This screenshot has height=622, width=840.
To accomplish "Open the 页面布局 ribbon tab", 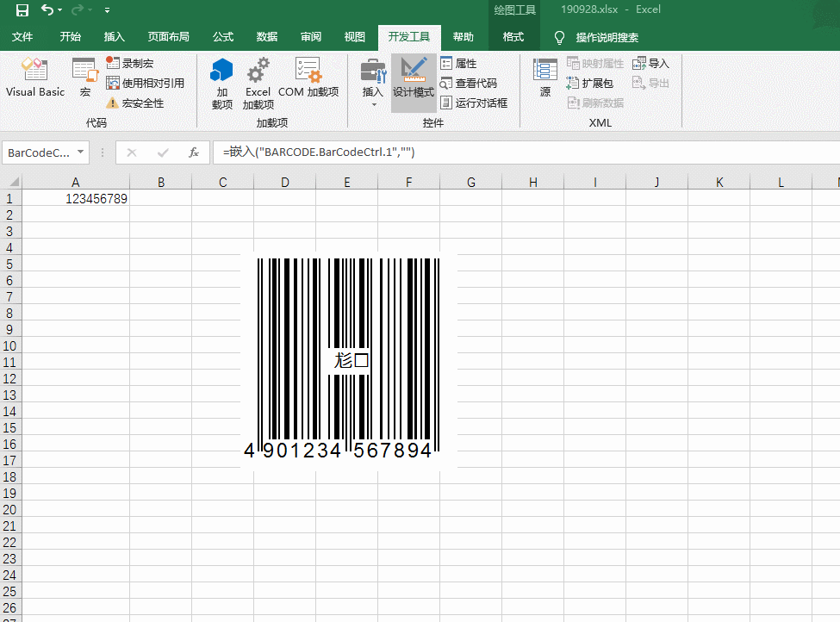I will (x=168, y=37).
